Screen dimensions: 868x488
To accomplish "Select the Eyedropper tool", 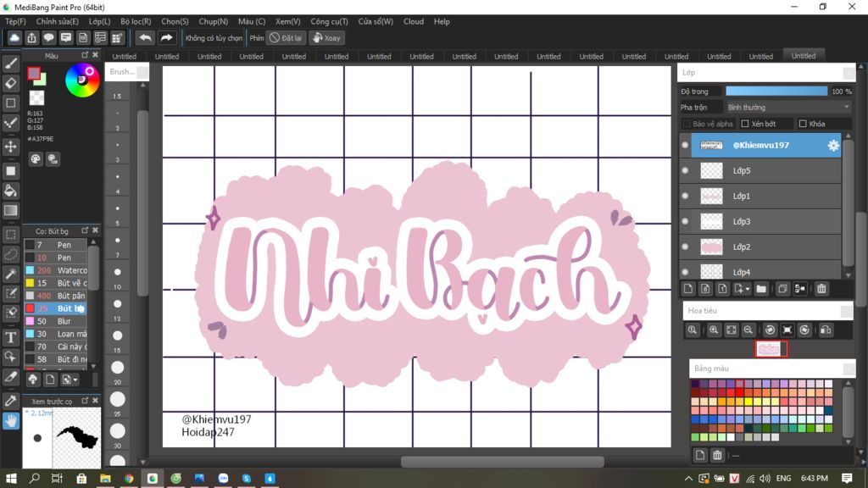I will 10,401.
